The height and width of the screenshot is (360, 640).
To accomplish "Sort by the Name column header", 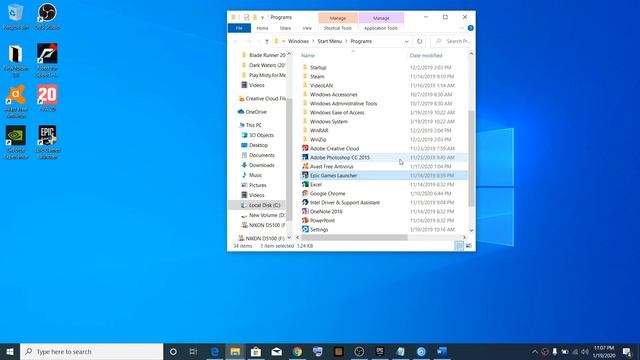I will (308, 55).
